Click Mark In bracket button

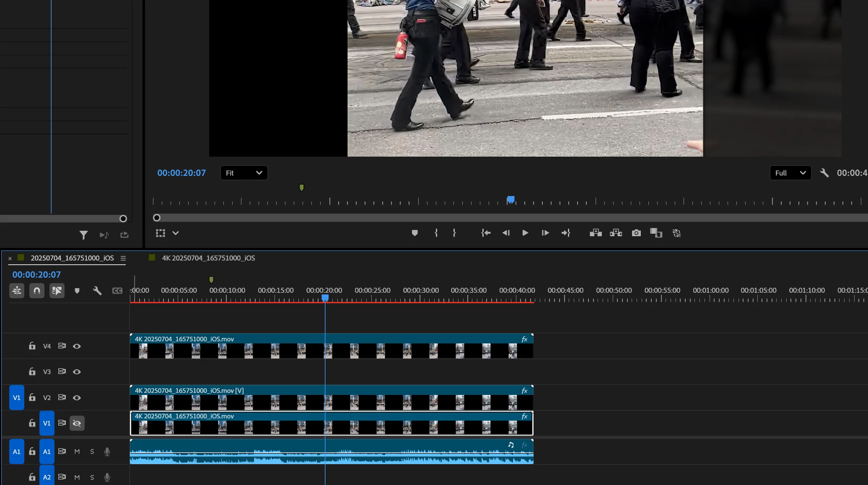(x=436, y=233)
